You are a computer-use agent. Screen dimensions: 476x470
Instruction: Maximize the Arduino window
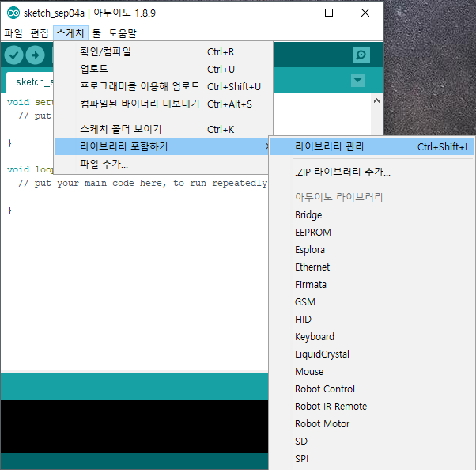(329, 13)
